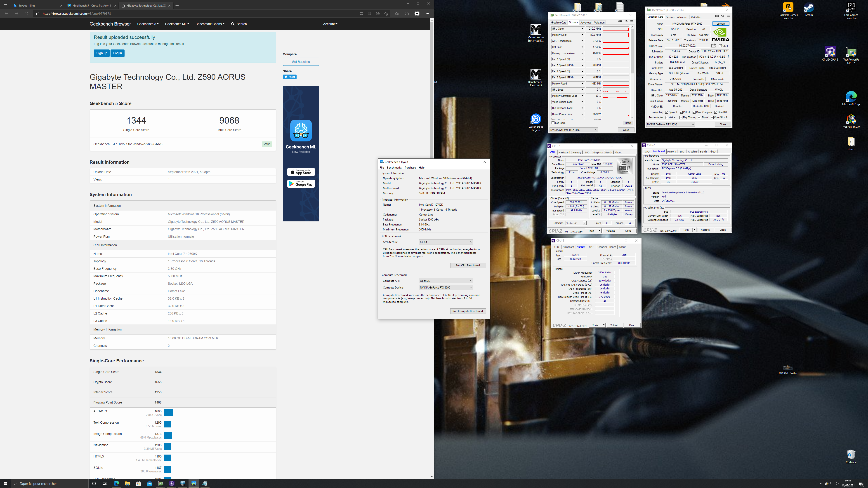
Task: Open Benchmarks menu in Geekbench 5 Tryout
Action: tap(394, 167)
